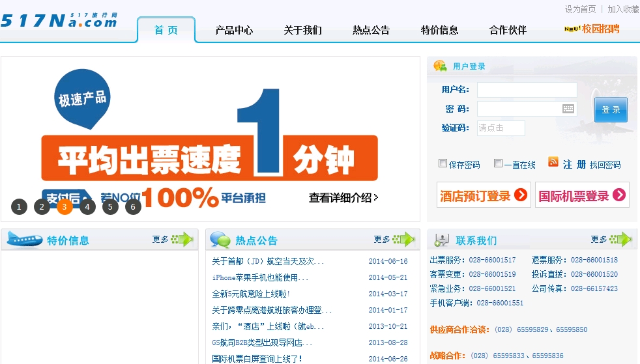Viewport: 640px width, 364px height.
Task: Click the contact person icon beside 联系我们
Action: (442, 240)
